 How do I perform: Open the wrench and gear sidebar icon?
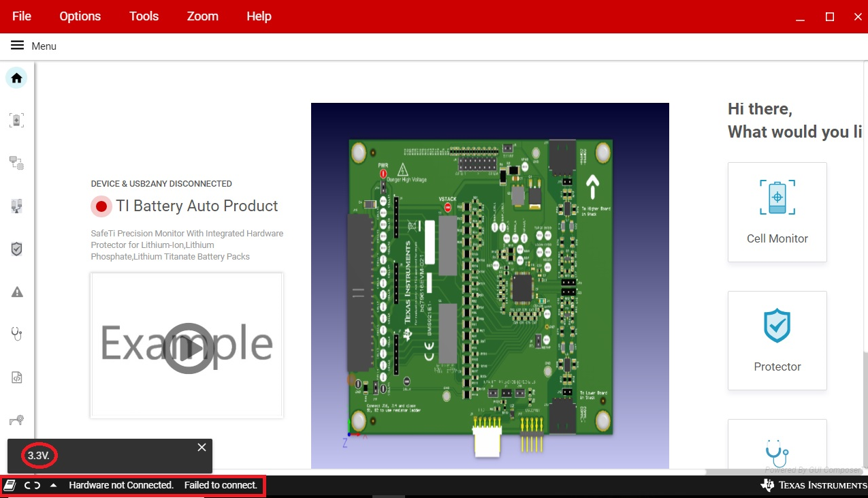point(16,420)
